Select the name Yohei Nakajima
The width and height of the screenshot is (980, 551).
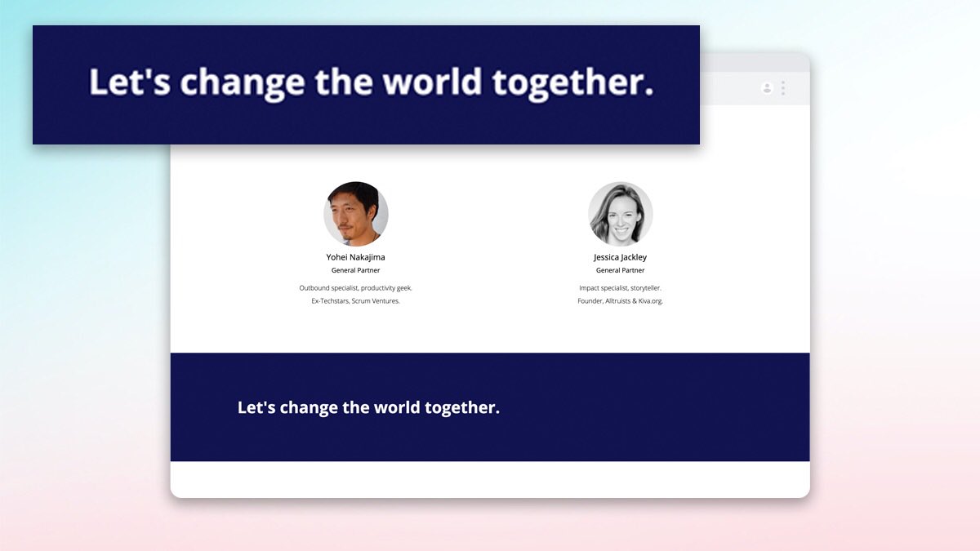coord(356,257)
